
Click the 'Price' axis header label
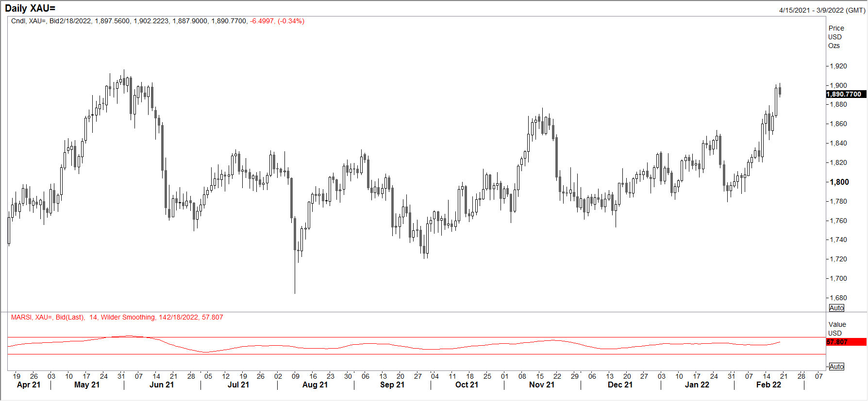pyautogui.click(x=836, y=28)
